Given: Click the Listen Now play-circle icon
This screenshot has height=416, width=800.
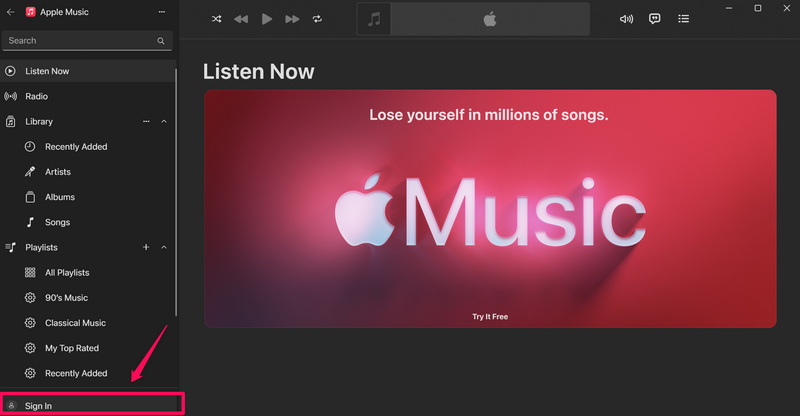Looking at the screenshot, I should pyautogui.click(x=10, y=71).
